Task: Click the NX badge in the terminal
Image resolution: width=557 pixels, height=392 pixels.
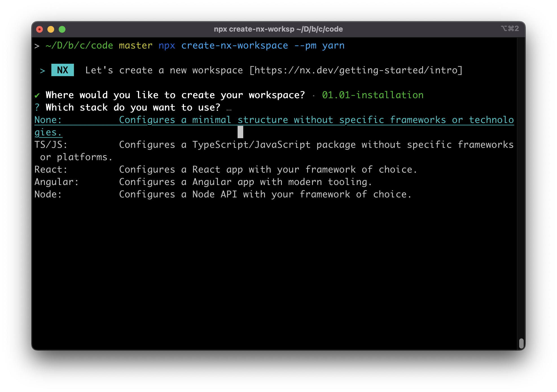Action: click(x=62, y=70)
